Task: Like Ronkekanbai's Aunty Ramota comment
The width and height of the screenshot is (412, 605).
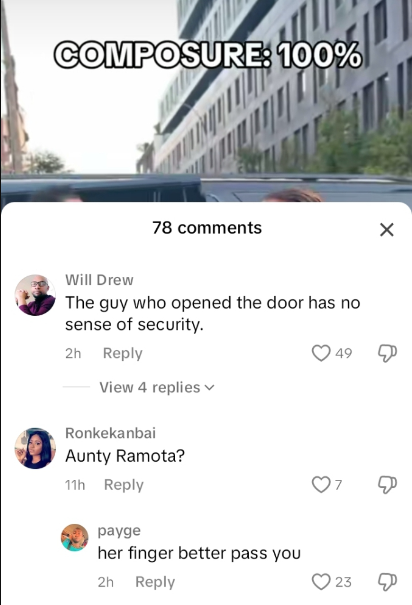Action: click(321, 485)
